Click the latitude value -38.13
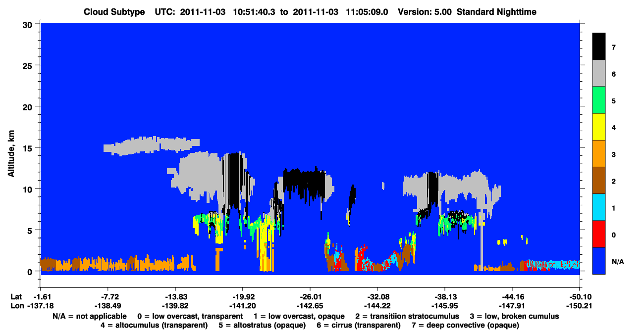 point(444,297)
